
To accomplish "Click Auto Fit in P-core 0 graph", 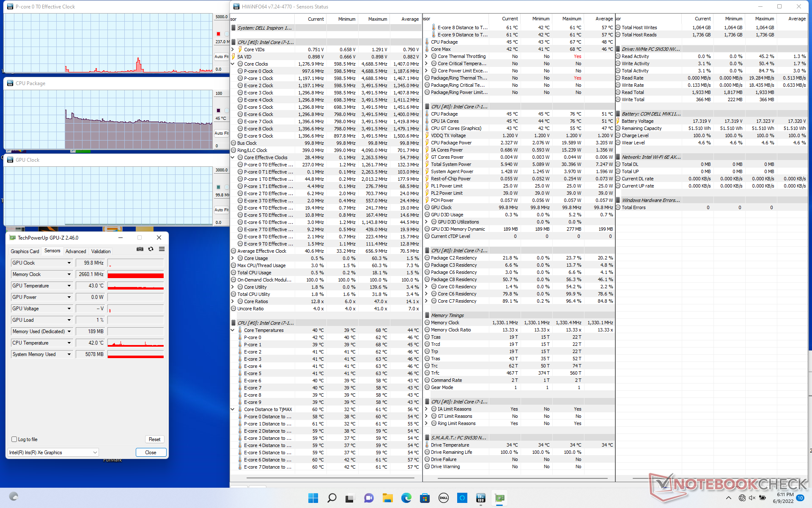I will pyautogui.click(x=221, y=57).
